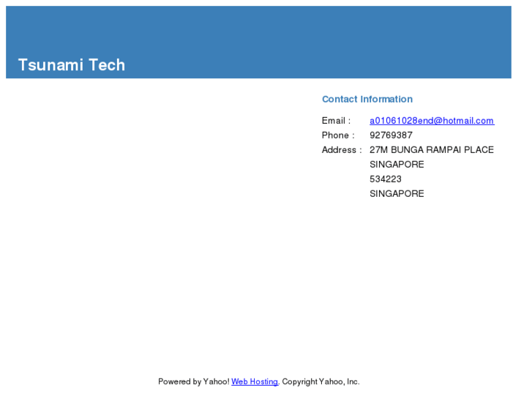
Task: Click the postal code 534223
Action: point(386,179)
